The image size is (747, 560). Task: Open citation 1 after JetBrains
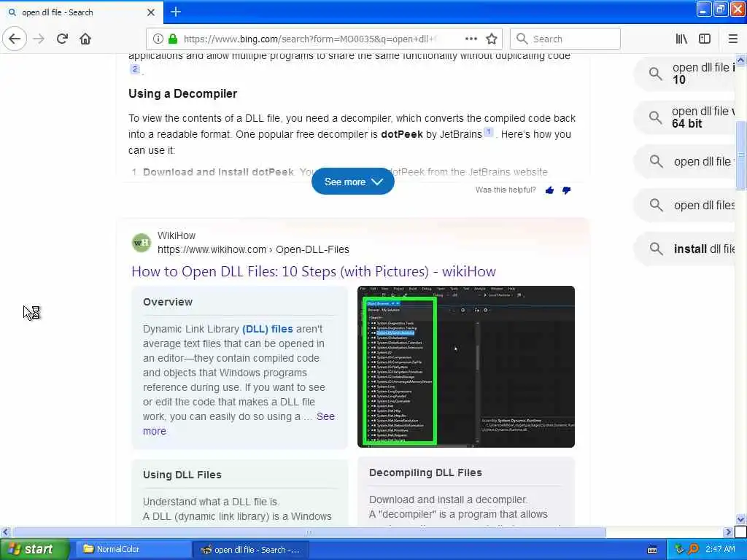tap(488, 132)
